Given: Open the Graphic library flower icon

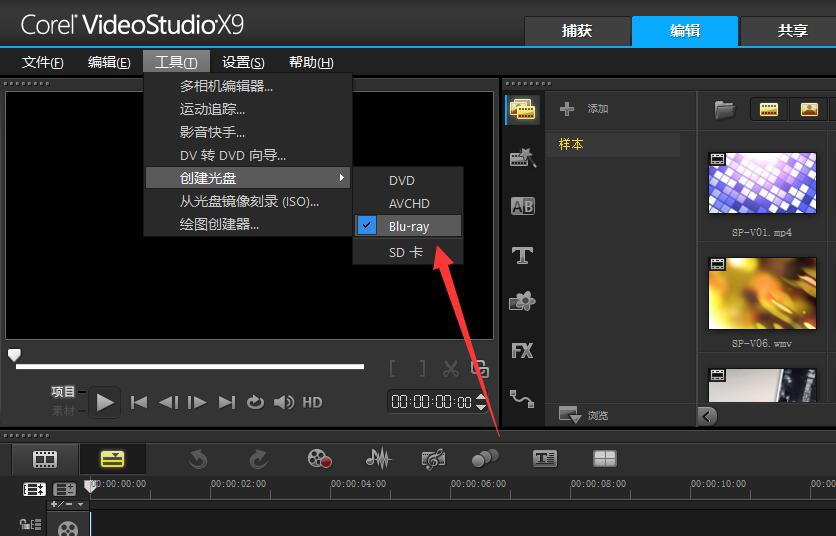Looking at the screenshot, I should click(522, 302).
